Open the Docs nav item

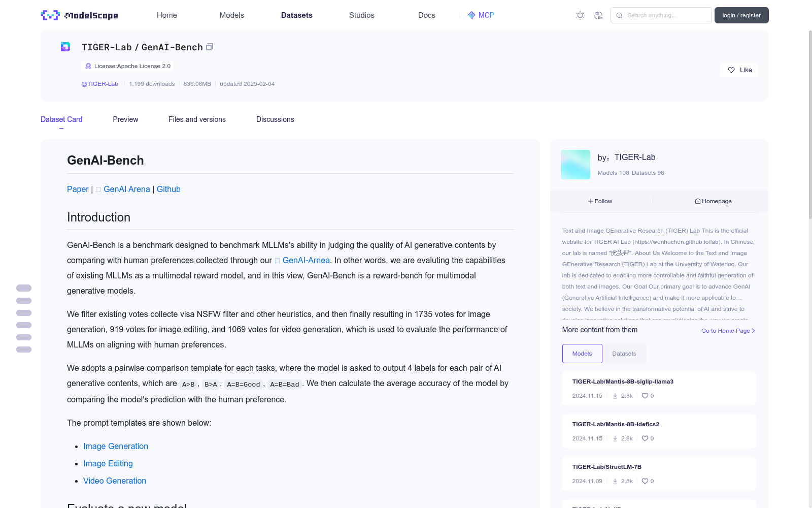[x=427, y=15]
